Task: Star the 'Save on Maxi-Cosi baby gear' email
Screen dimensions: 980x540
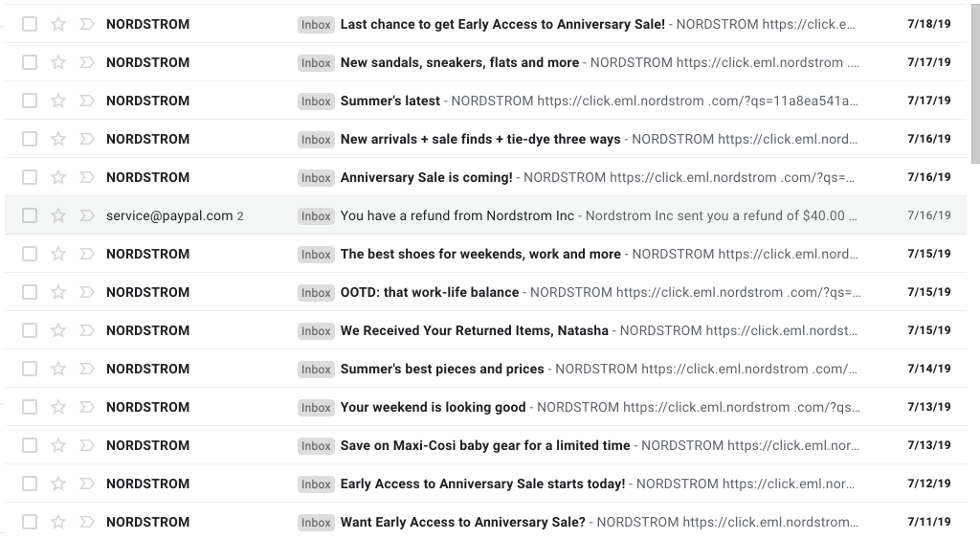Action: [x=58, y=445]
